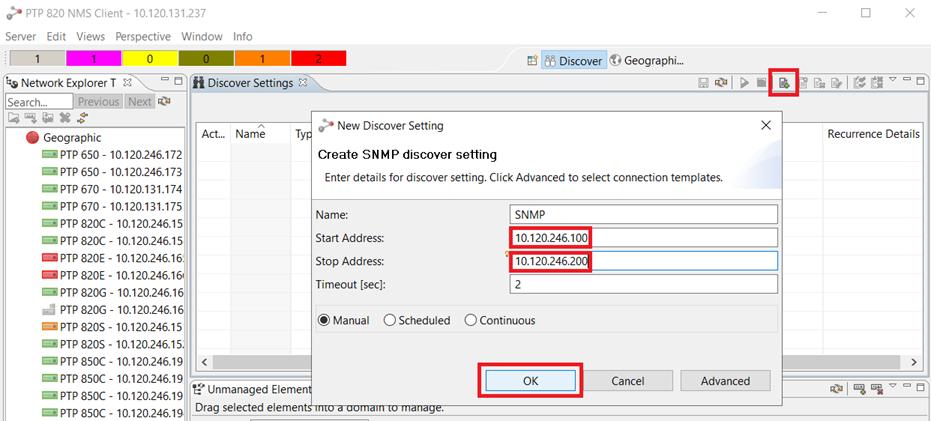Click the orange arrows link icon in Network Explorer
Screen dimensions: 931x421
pyautogui.click(x=82, y=118)
